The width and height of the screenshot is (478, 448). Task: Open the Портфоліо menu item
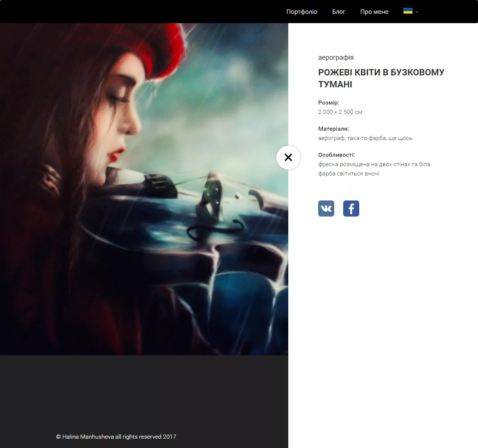[301, 12]
